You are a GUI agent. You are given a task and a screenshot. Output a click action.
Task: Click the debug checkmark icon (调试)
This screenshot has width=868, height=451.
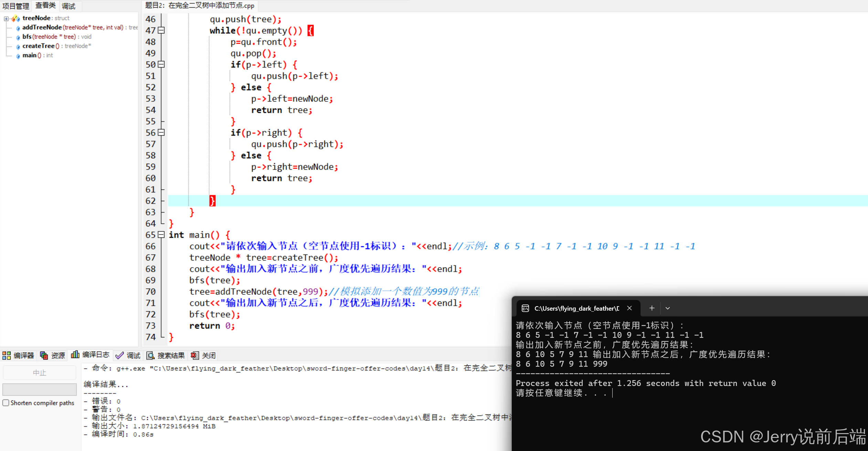pos(119,355)
